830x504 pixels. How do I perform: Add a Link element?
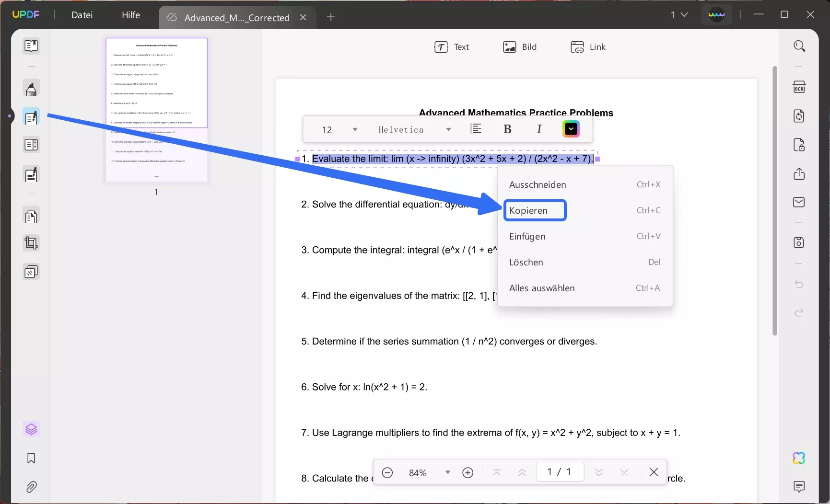coord(588,47)
